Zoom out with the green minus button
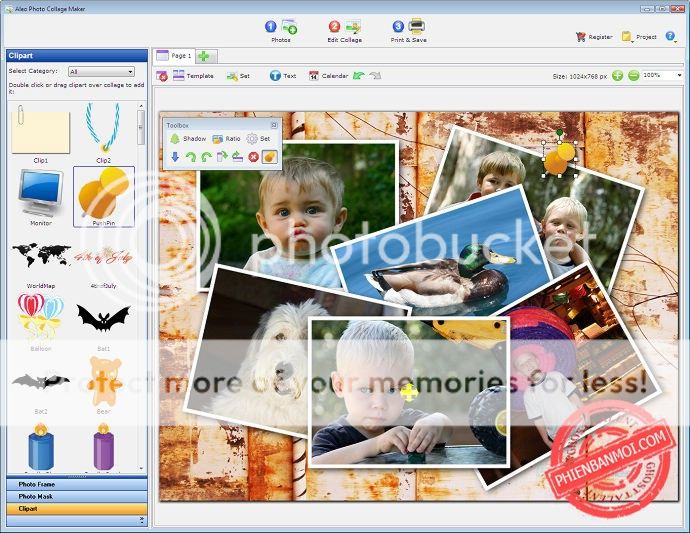690x533 pixels. coord(633,76)
